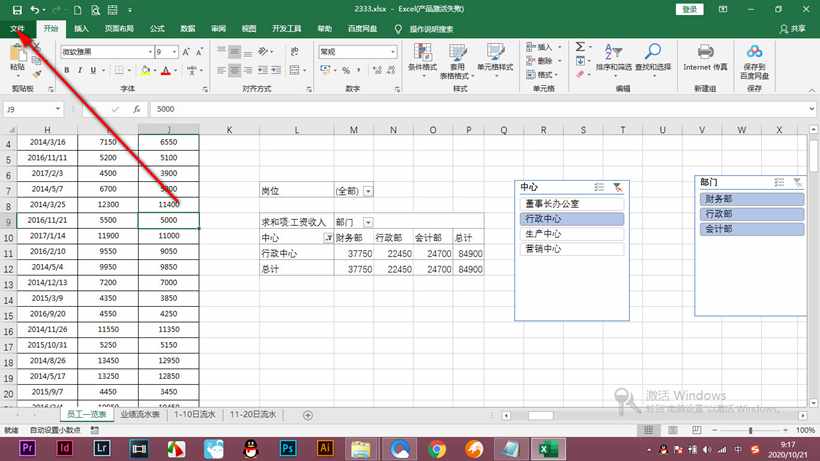Viewport: 820px width, 461px height.
Task: Open 部门 column label filter dropdown
Action: pyautogui.click(x=368, y=222)
